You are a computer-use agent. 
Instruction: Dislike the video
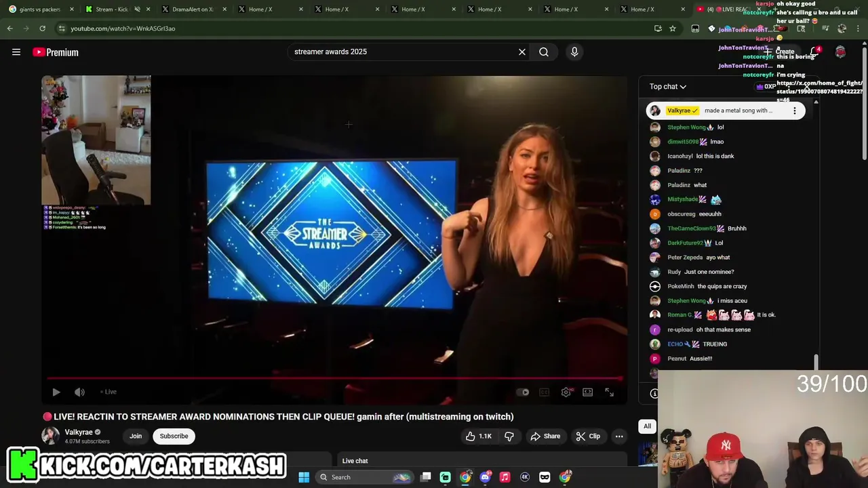(509, 436)
